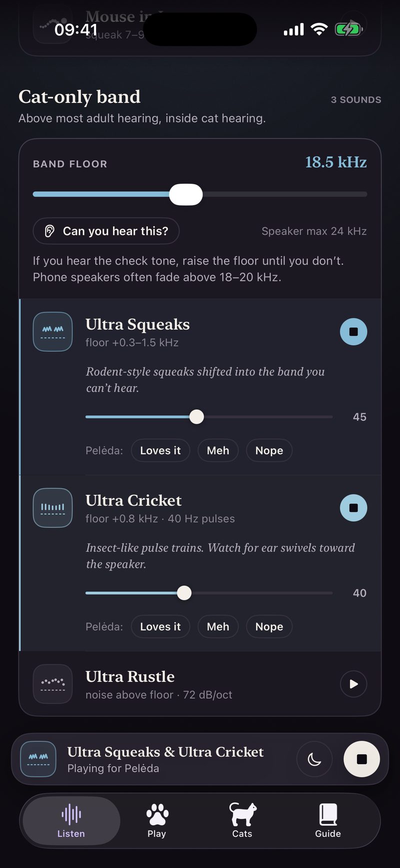The image size is (400, 868).
Task: Select the Listen tab
Action: click(71, 821)
